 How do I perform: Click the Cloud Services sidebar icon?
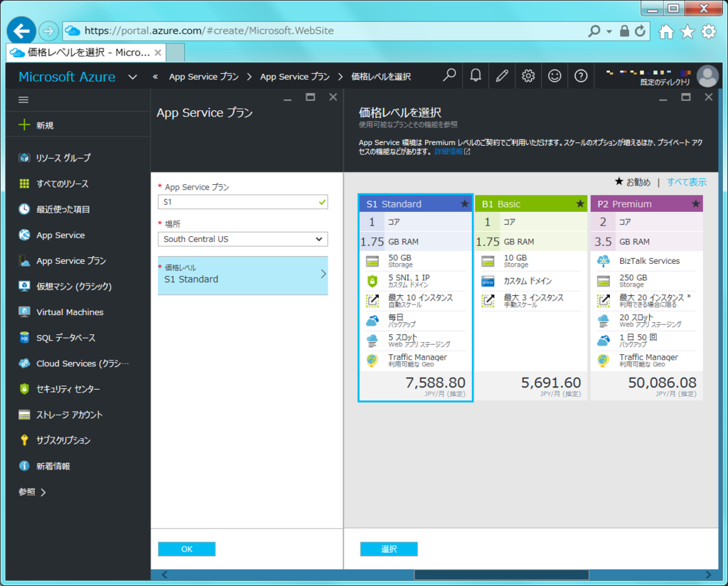[x=24, y=363]
